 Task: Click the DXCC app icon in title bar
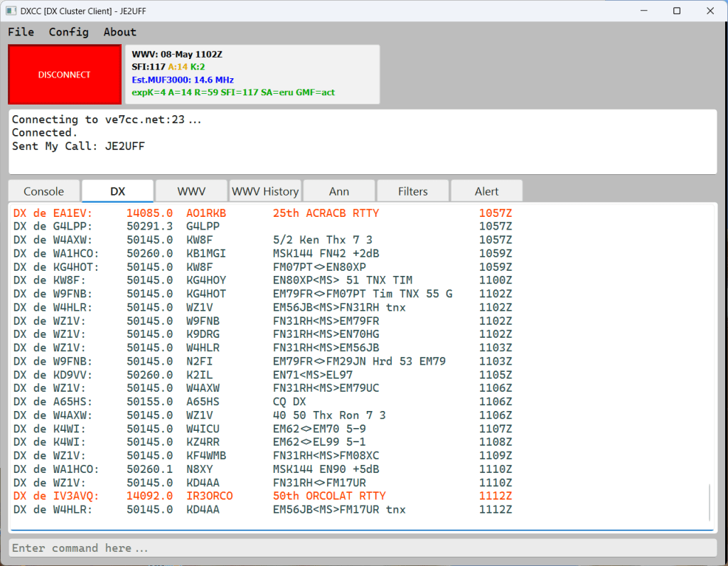[11, 11]
